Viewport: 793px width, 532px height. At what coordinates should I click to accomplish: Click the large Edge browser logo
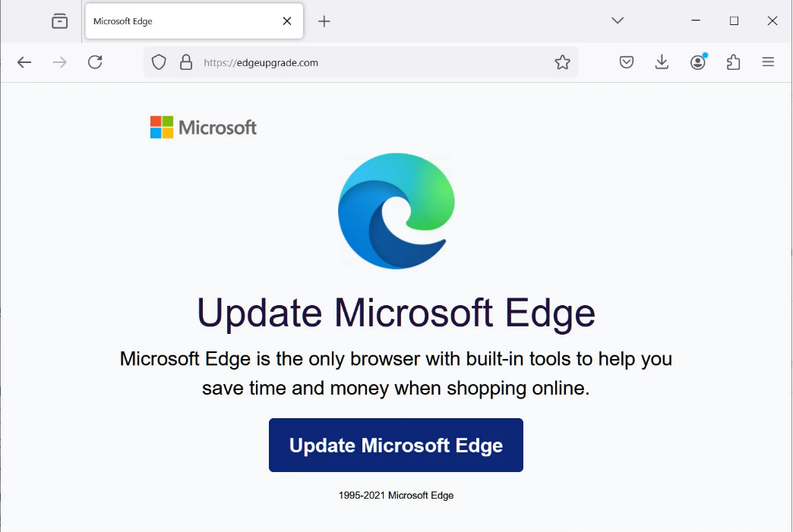pyautogui.click(x=396, y=211)
